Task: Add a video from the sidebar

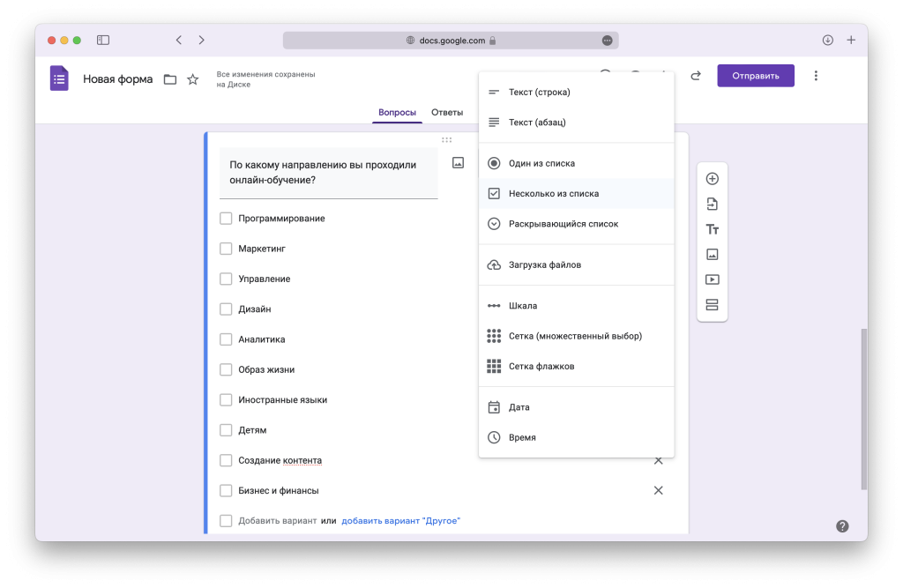Action: click(713, 279)
